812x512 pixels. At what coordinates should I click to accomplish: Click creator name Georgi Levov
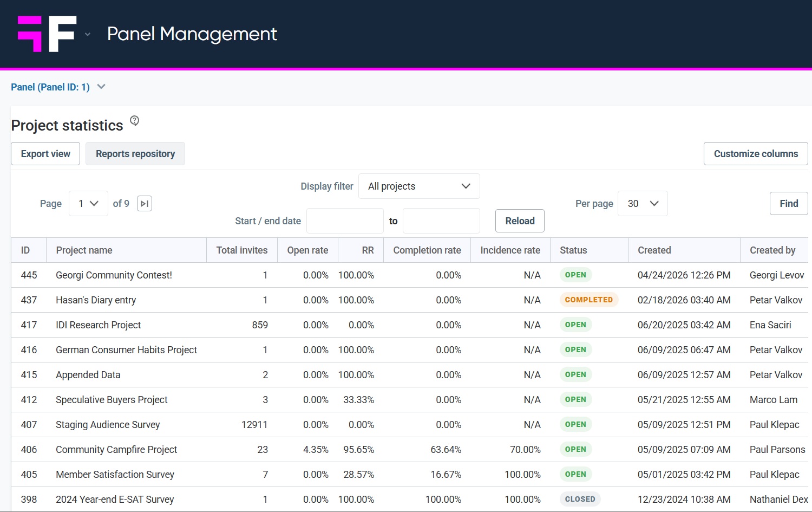coord(777,275)
